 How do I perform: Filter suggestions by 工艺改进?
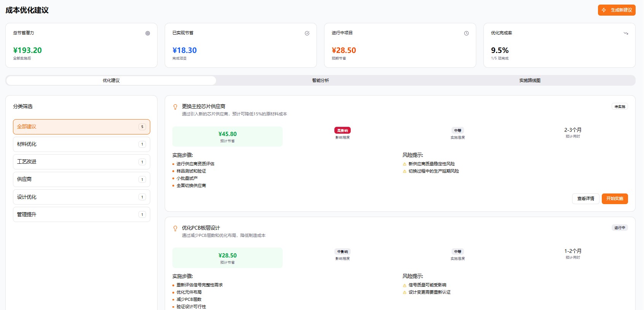[81, 162]
